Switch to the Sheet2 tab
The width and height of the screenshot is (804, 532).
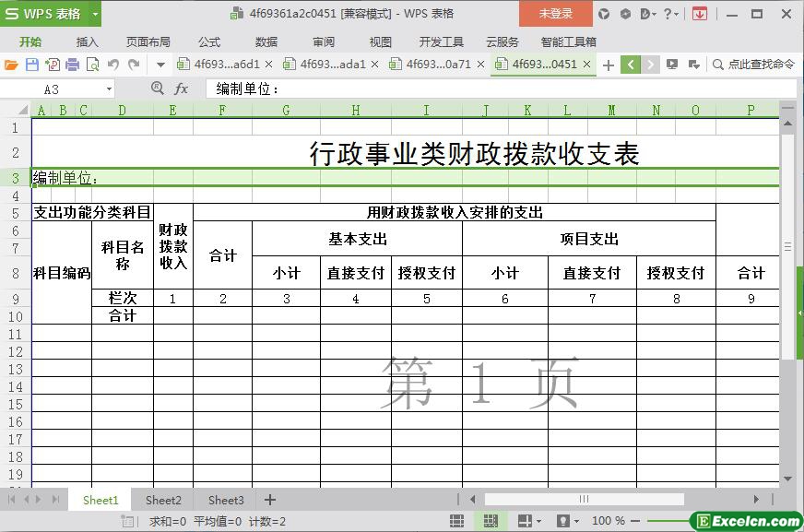point(163,500)
